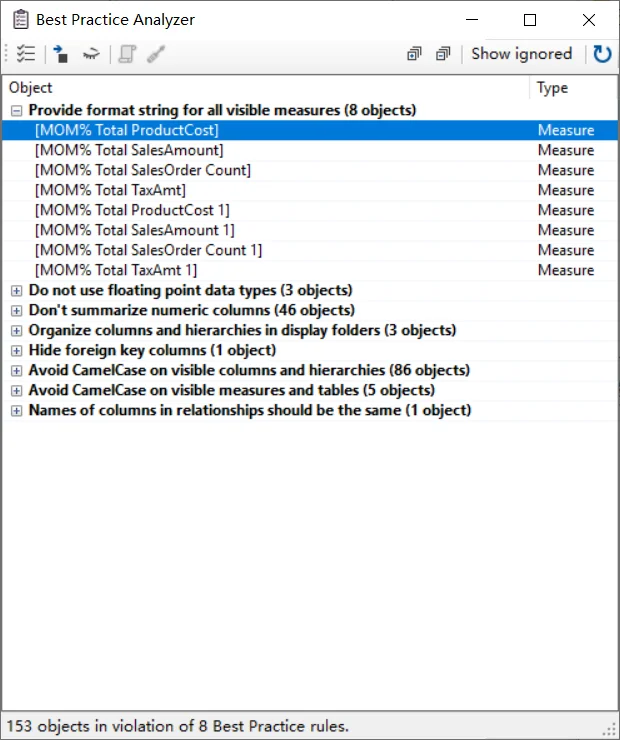The height and width of the screenshot is (740, 620).
Task: Click the go to object icon
Action: click(x=60, y=54)
